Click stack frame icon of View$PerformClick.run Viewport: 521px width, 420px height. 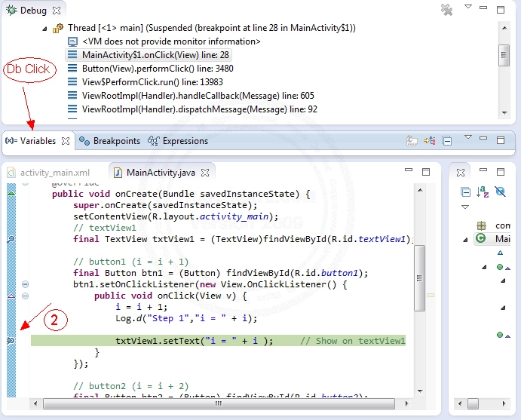coord(72,81)
